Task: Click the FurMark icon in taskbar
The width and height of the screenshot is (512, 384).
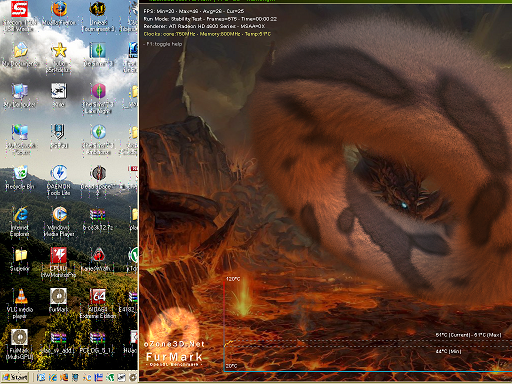Action: (133, 377)
